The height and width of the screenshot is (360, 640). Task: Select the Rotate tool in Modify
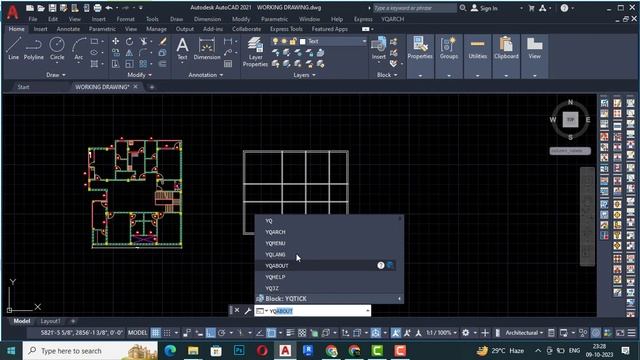[x=129, y=41]
